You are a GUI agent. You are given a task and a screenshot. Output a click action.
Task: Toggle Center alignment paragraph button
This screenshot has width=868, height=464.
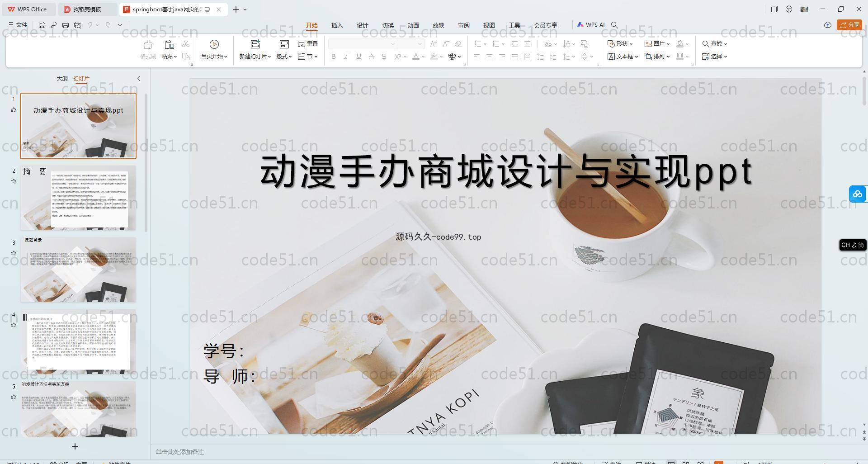tap(489, 57)
